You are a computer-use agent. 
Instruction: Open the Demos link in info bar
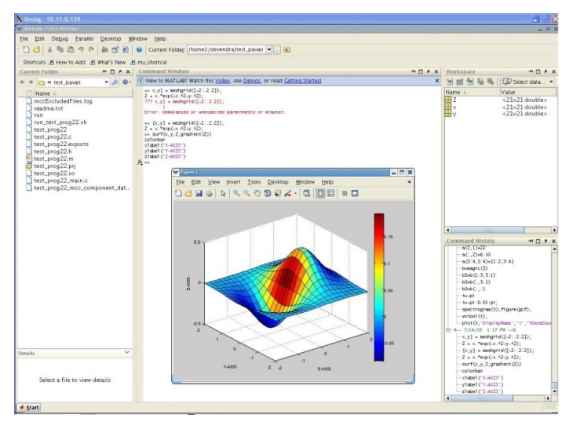(252, 80)
